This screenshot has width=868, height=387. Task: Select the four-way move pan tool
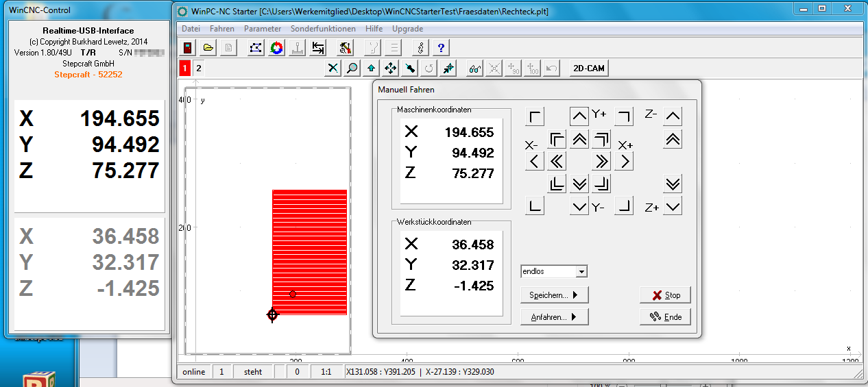[390, 68]
